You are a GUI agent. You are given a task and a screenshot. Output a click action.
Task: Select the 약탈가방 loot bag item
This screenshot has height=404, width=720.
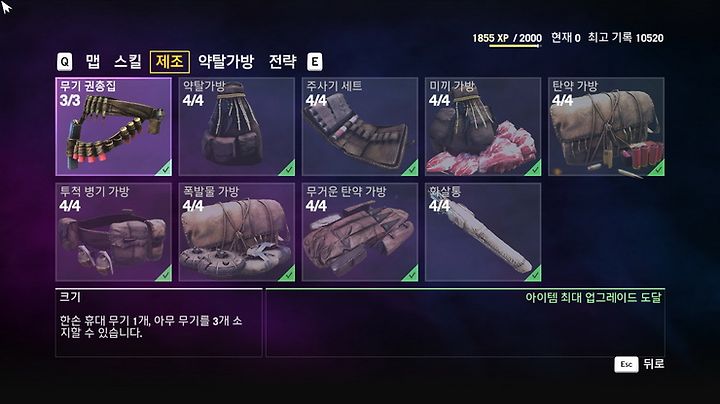pos(236,127)
